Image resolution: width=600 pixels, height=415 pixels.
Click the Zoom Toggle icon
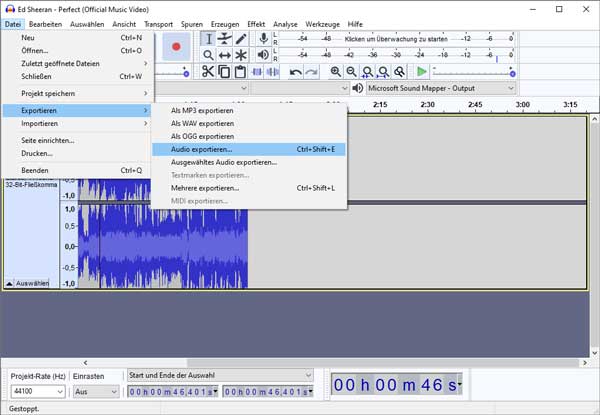click(x=399, y=72)
